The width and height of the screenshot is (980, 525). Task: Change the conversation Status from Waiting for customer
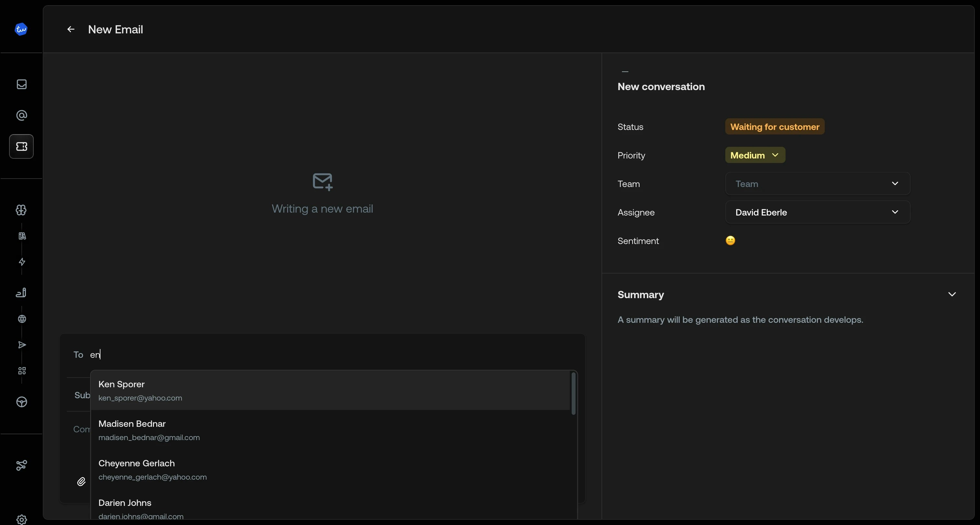point(774,126)
